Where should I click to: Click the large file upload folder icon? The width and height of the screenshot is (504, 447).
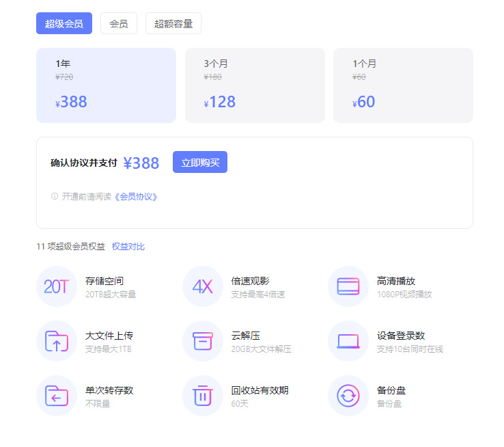[57, 341]
